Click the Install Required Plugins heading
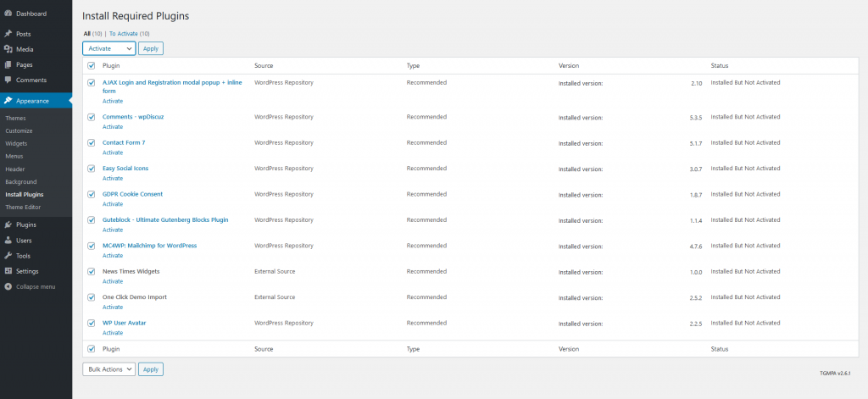This screenshot has width=868, height=399. (136, 16)
